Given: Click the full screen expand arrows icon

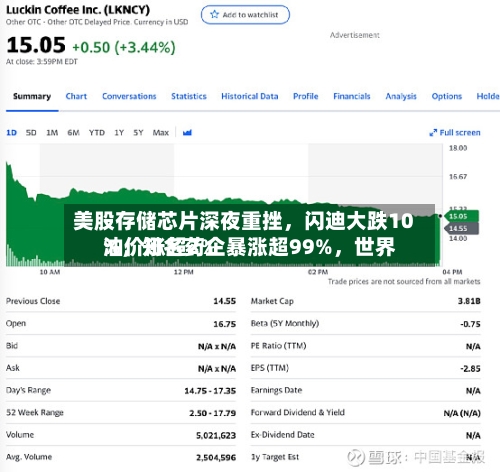Looking at the screenshot, I should (x=433, y=133).
